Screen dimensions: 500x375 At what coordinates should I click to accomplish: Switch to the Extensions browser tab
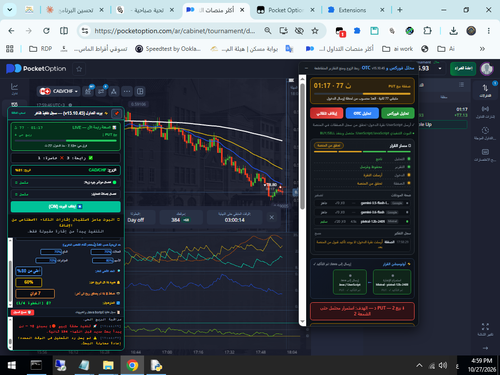click(x=356, y=10)
